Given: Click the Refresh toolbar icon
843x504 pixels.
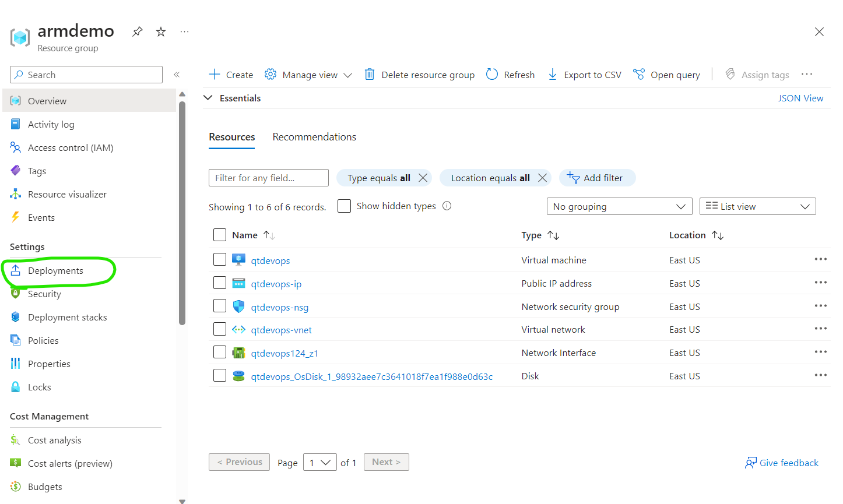Looking at the screenshot, I should [492, 75].
